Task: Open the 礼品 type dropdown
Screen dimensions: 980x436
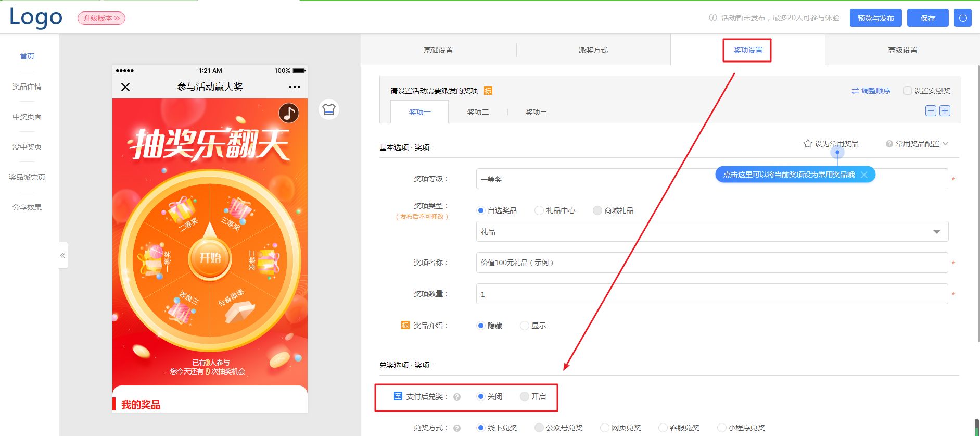Action: point(712,231)
